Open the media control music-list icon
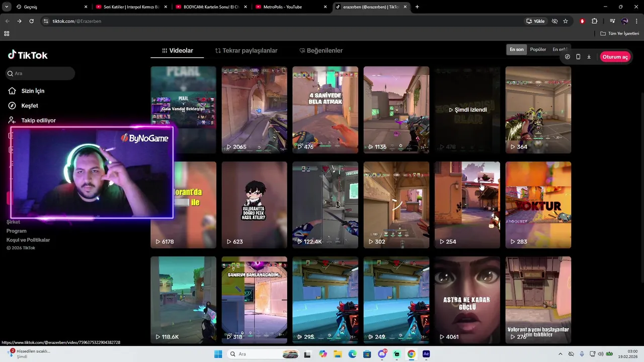Image resolution: width=644 pixels, height=362 pixels. click(612, 21)
